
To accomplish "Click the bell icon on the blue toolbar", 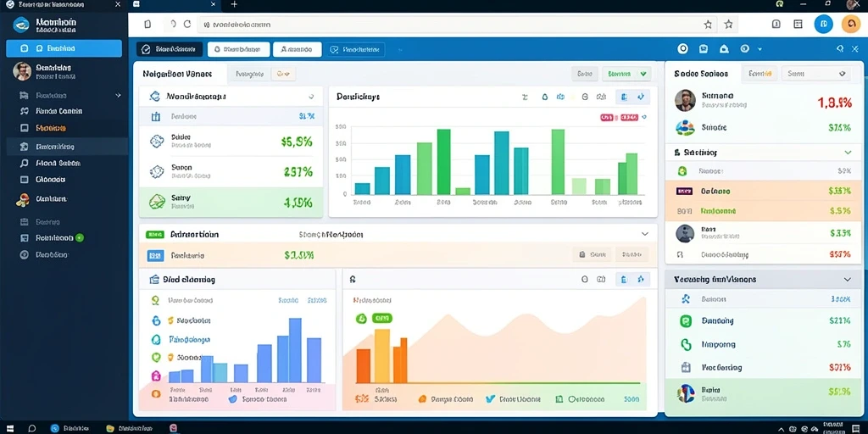I will 724,48.
